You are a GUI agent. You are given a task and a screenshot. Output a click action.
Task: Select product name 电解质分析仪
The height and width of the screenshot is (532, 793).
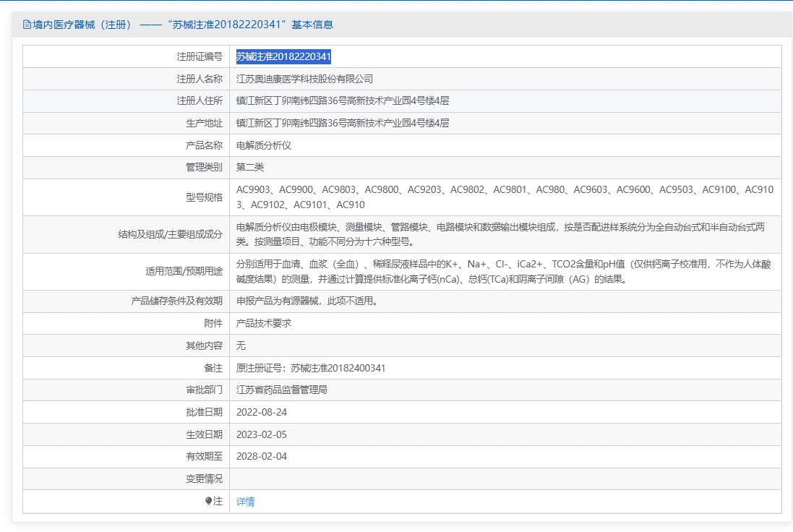pyautogui.click(x=264, y=145)
